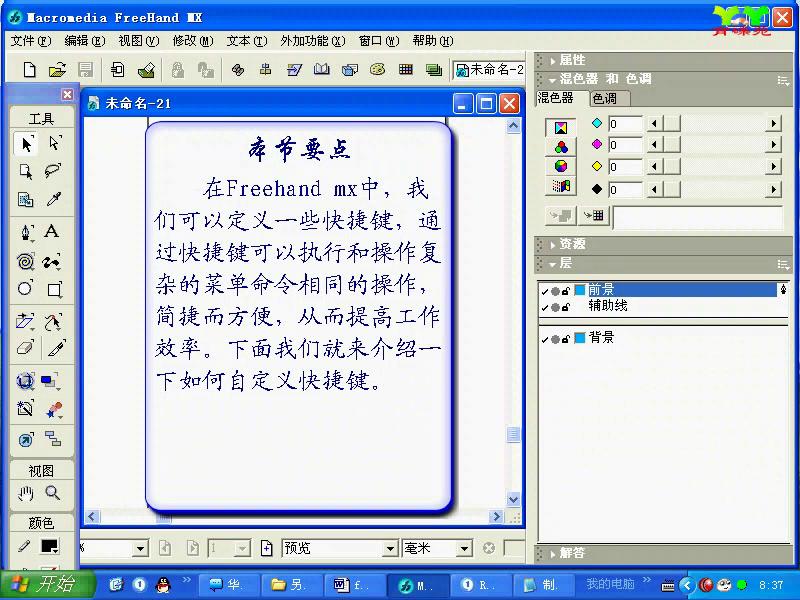Viewport: 800px width, 600px height.
Task: Select the Subselect tool
Action: pyautogui.click(x=54, y=143)
